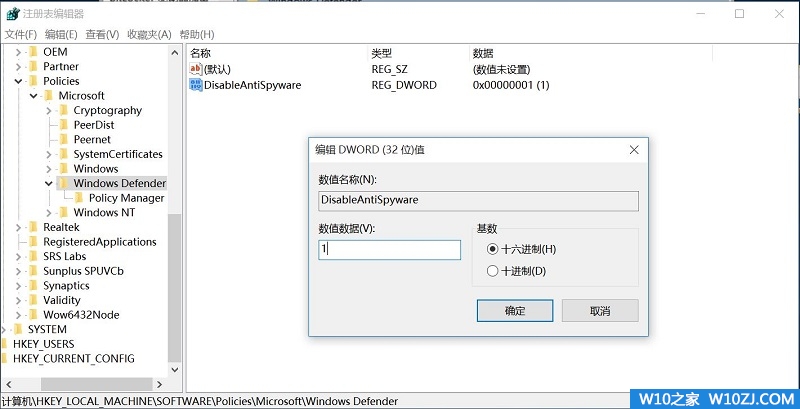Click the Cryptography folder icon
800x409 pixels.
click(x=64, y=111)
